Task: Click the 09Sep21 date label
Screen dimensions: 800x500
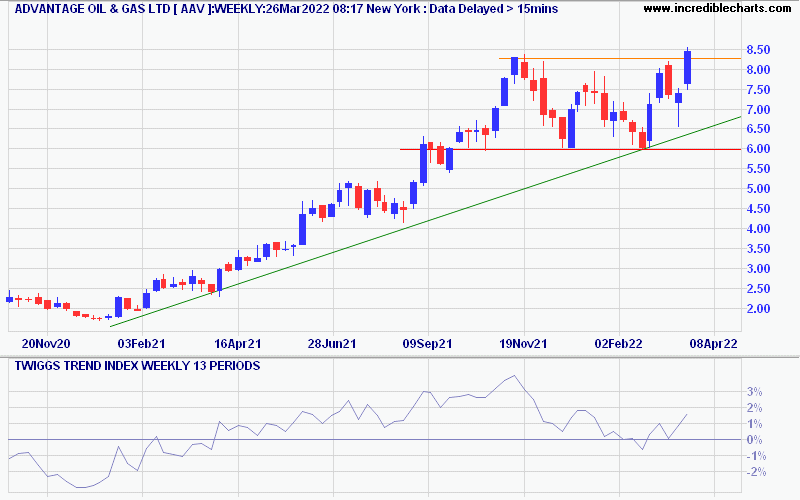Action: [428, 344]
